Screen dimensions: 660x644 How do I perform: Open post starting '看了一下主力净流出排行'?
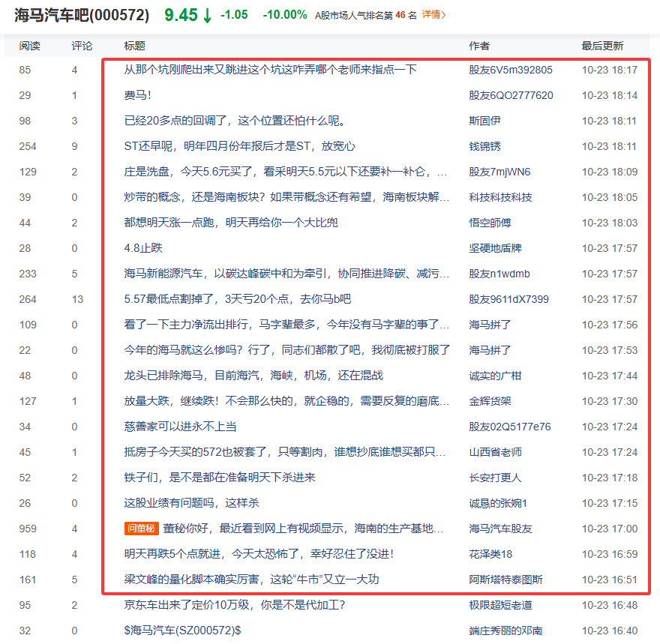(x=286, y=325)
